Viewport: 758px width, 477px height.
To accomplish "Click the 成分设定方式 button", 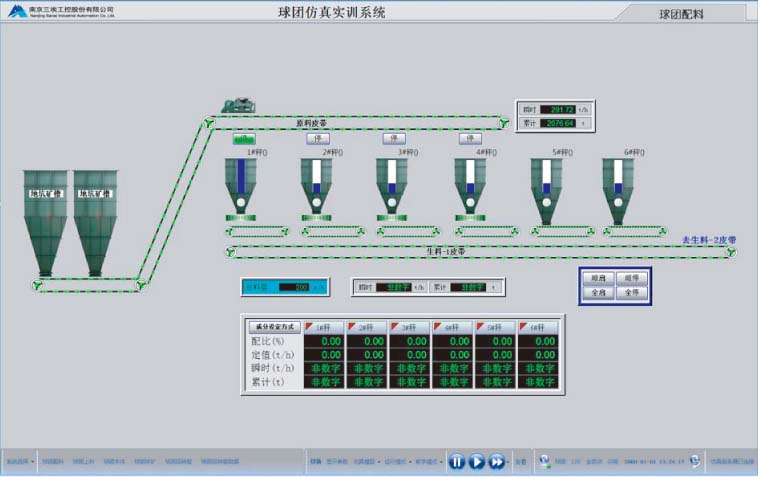I will point(273,326).
